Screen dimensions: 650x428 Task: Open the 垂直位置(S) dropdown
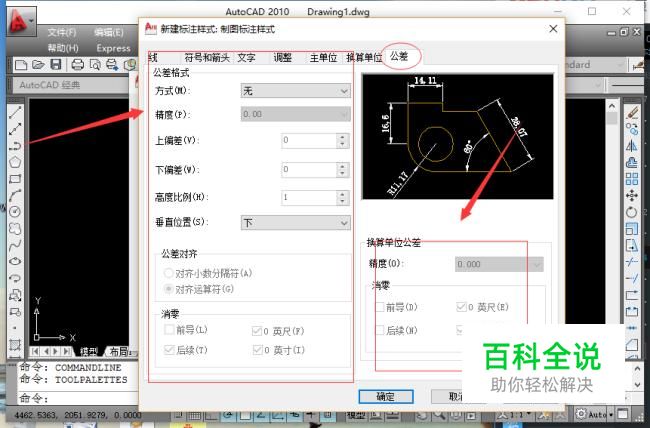pyautogui.click(x=296, y=223)
